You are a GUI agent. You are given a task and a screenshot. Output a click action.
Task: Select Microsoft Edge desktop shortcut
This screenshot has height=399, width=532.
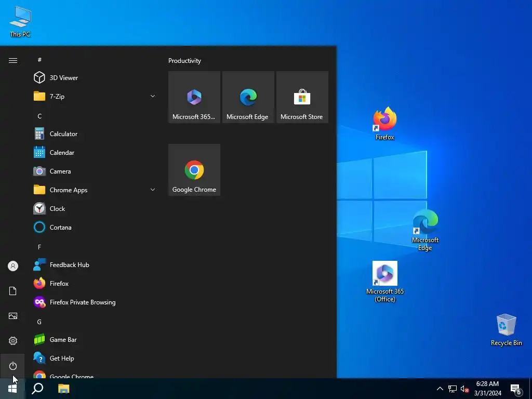tap(425, 230)
